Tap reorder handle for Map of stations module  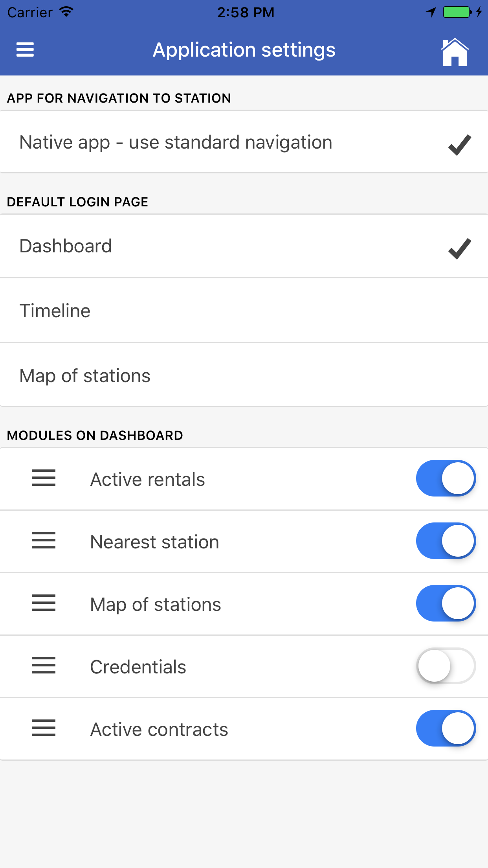click(x=44, y=603)
